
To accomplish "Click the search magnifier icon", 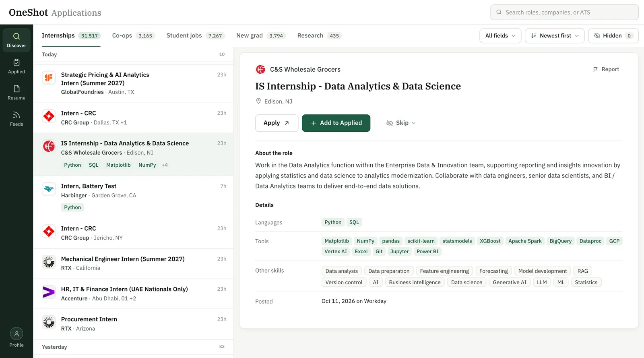I will (x=499, y=12).
